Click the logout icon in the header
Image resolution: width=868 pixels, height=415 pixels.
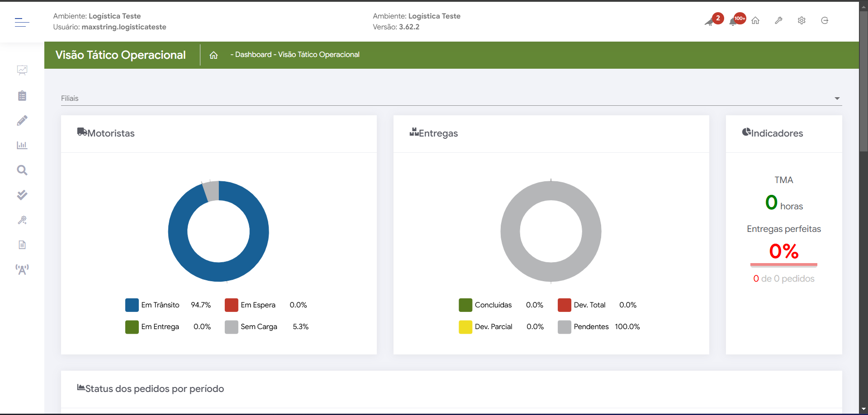(x=825, y=20)
